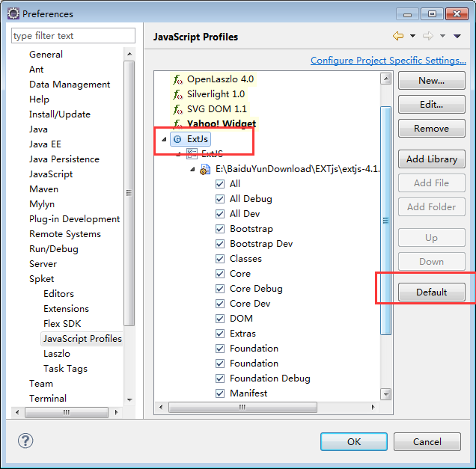Click the forward navigation arrow icon
Image resolution: width=476 pixels, height=469 pixels.
[428, 36]
